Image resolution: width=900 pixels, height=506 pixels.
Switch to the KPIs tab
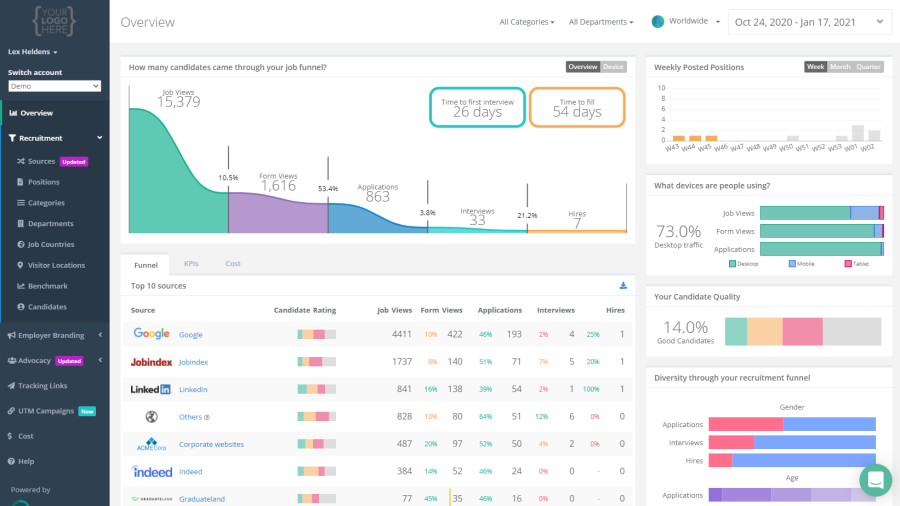click(x=191, y=264)
